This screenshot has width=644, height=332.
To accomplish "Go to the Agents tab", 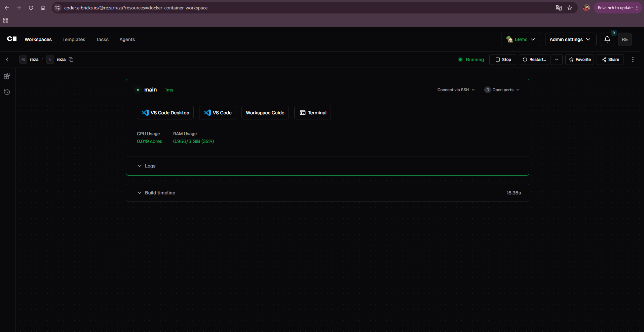I will [127, 39].
